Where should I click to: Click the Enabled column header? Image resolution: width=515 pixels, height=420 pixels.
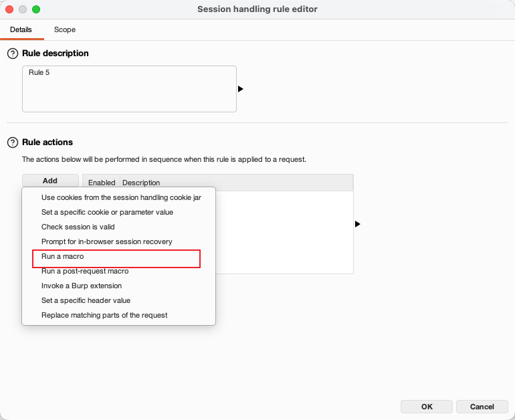click(x=102, y=183)
